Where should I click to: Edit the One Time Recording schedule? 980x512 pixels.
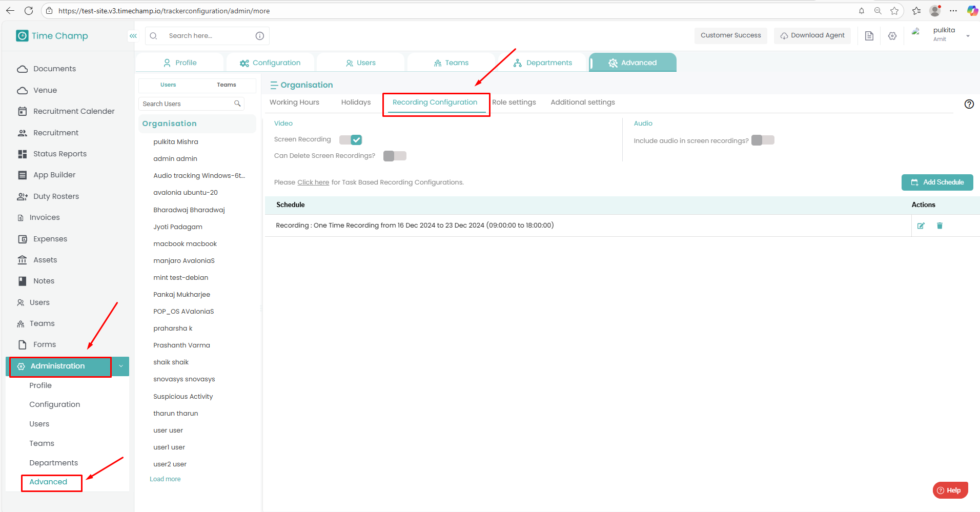(921, 226)
